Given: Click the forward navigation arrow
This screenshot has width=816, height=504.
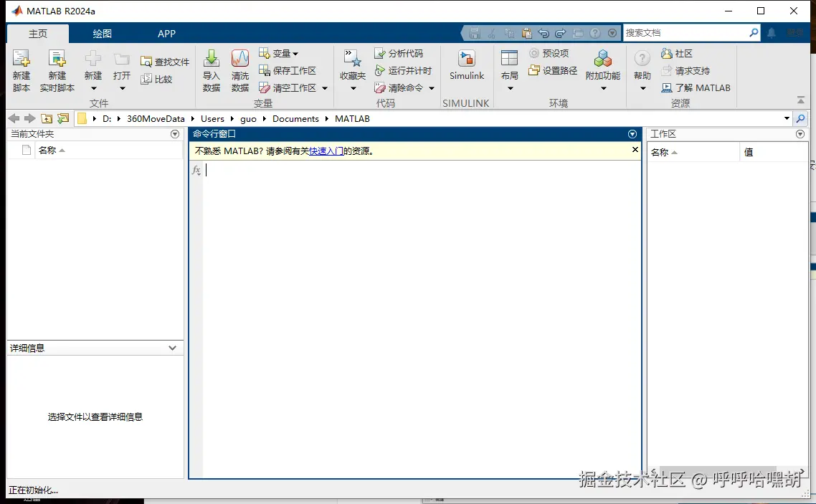Looking at the screenshot, I should 30,118.
